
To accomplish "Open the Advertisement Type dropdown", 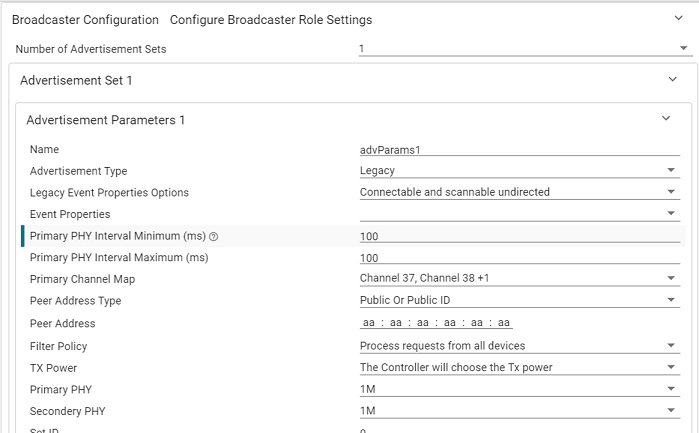I will (x=518, y=171).
